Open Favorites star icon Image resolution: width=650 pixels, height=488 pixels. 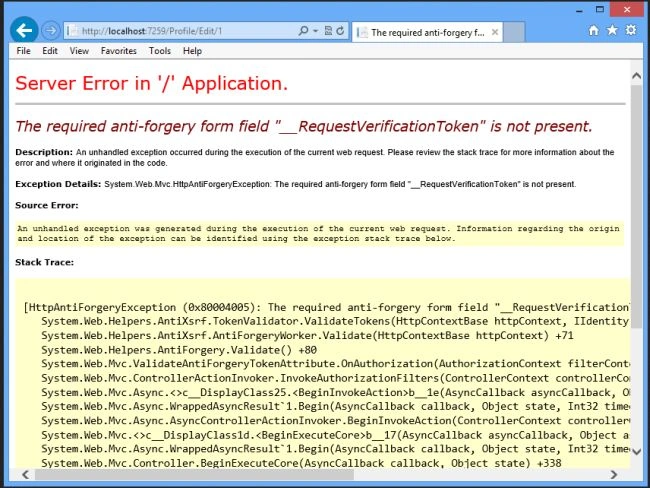point(612,30)
